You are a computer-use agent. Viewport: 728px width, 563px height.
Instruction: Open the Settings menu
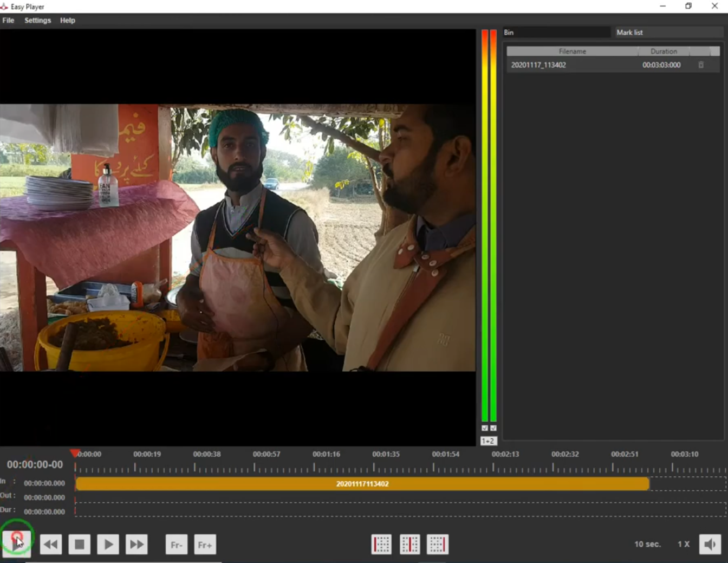[x=37, y=20]
